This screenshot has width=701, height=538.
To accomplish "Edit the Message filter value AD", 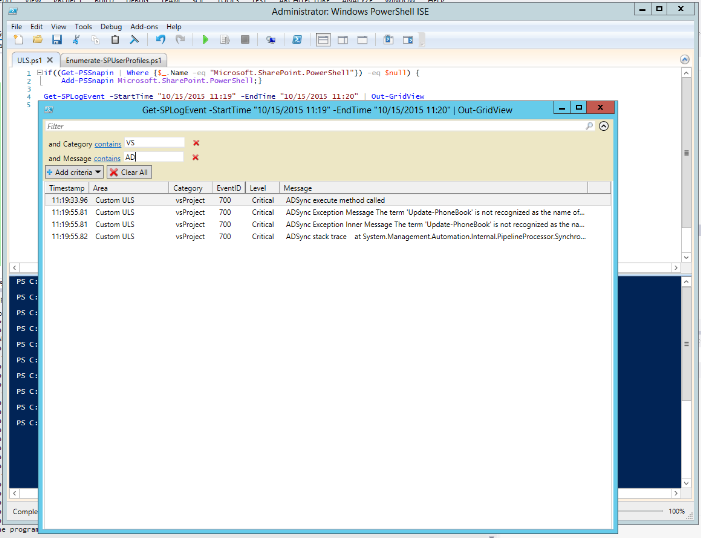I will [x=154, y=157].
